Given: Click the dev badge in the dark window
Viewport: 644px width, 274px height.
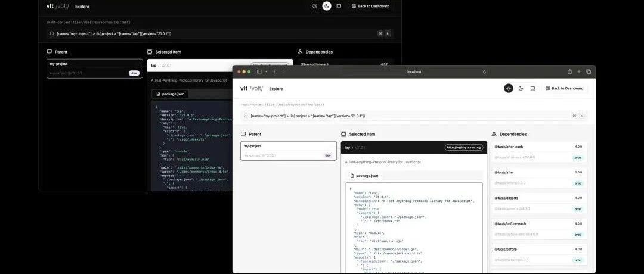Looking at the screenshot, I should pos(134,73).
